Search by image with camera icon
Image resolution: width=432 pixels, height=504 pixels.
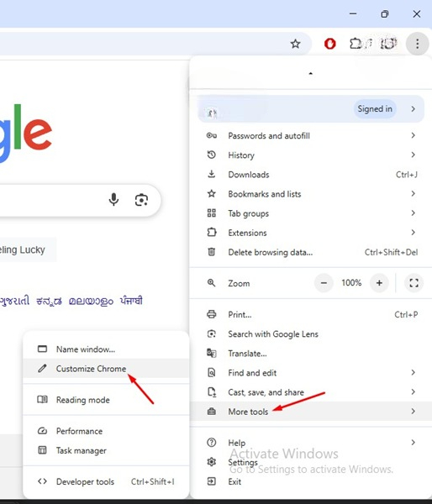[x=141, y=200]
